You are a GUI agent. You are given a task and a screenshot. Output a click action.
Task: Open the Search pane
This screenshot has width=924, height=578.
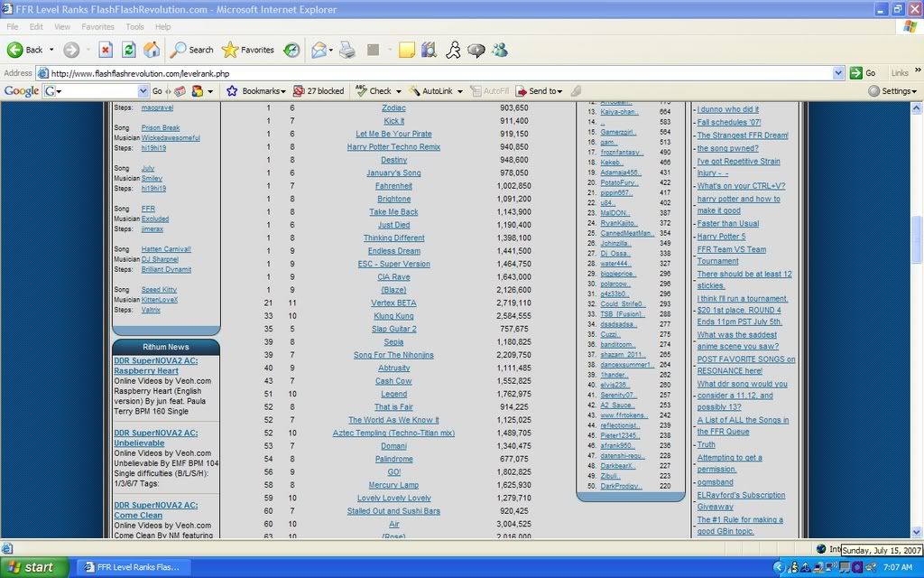[191, 50]
